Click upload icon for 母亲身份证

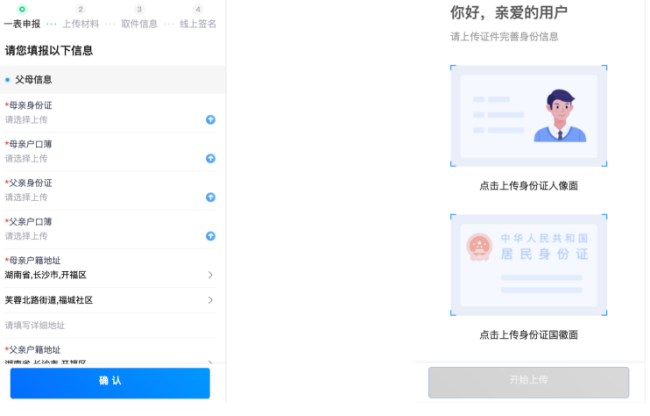211,119
